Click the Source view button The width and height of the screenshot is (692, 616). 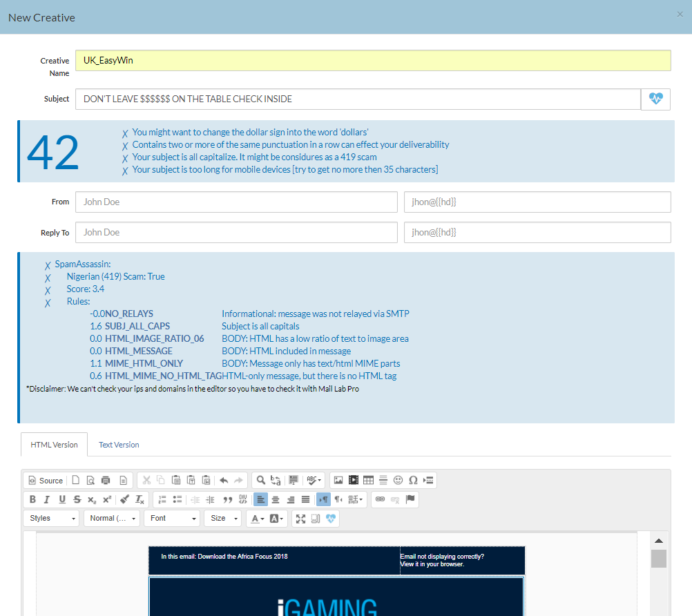[x=46, y=481]
